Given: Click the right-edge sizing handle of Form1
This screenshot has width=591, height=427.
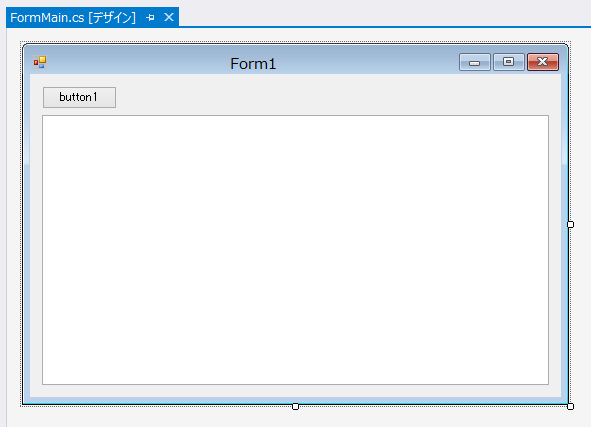Looking at the screenshot, I should [571, 225].
